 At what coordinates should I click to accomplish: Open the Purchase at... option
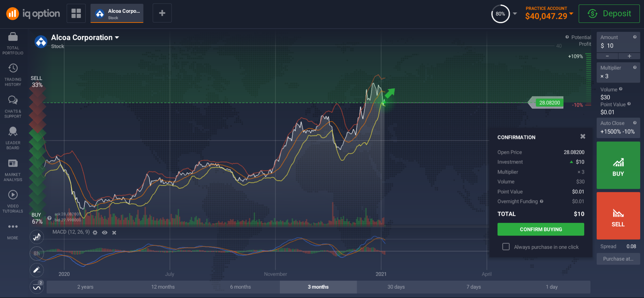coord(618,259)
